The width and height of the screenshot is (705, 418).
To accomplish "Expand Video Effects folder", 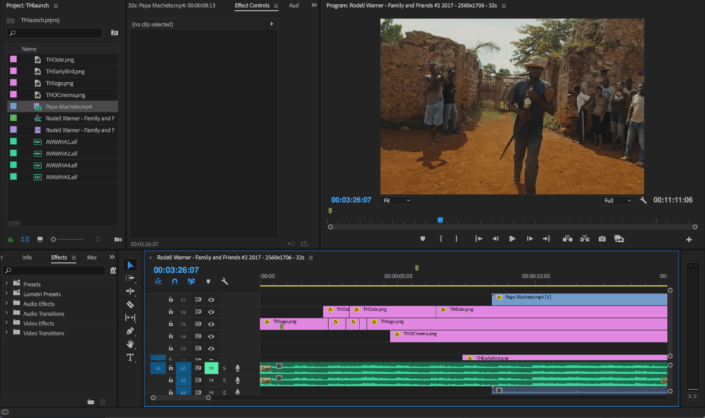I will [x=6, y=323].
